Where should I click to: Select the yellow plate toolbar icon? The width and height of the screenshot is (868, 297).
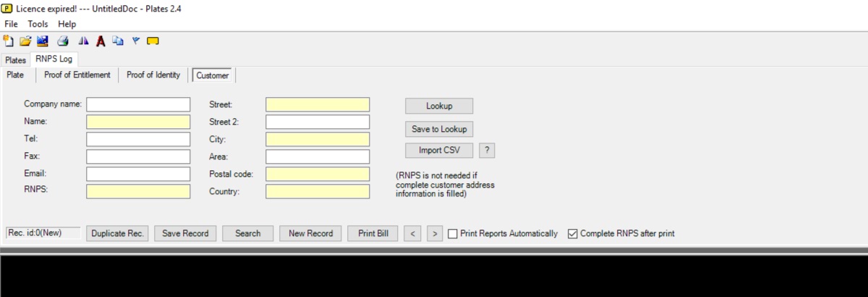(153, 41)
